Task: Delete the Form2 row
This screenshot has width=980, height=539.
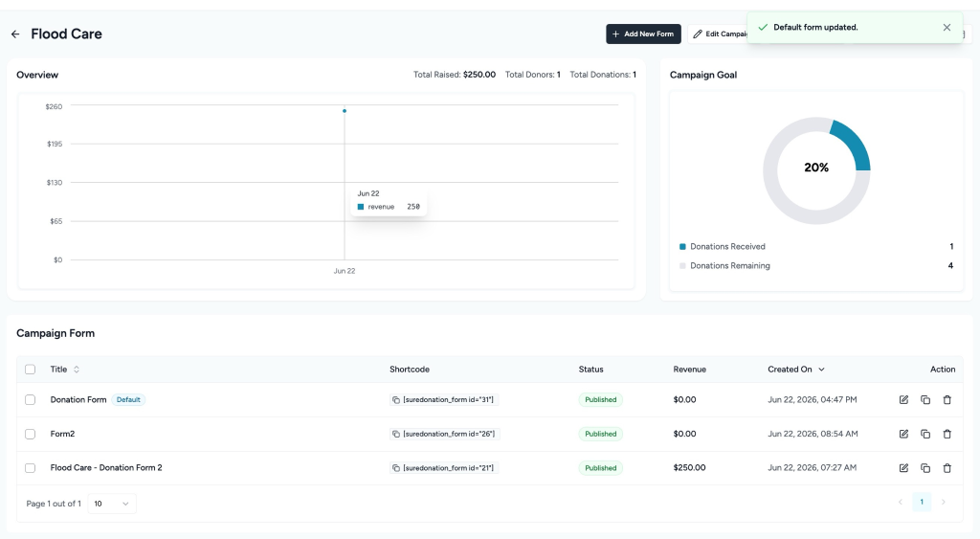Action: point(947,434)
